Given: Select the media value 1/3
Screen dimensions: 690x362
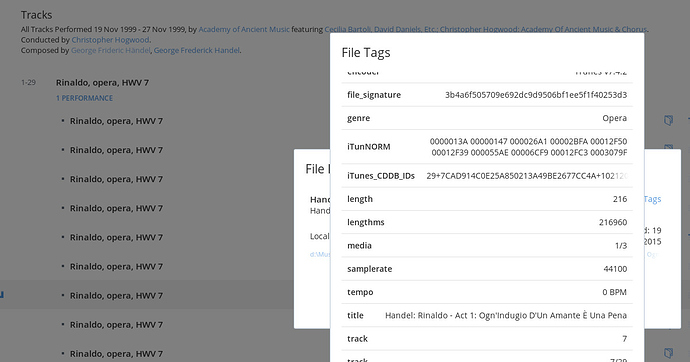Looking at the screenshot, I should 621,246.
